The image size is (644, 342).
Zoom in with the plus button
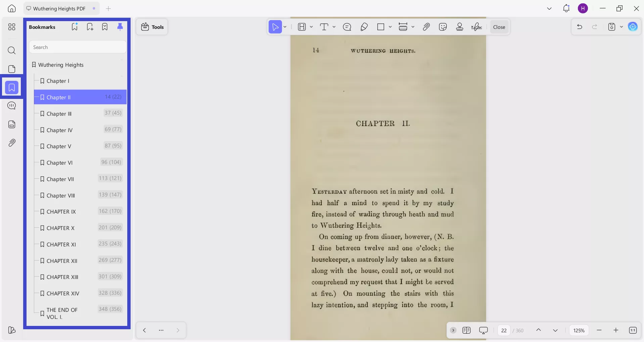(x=616, y=330)
